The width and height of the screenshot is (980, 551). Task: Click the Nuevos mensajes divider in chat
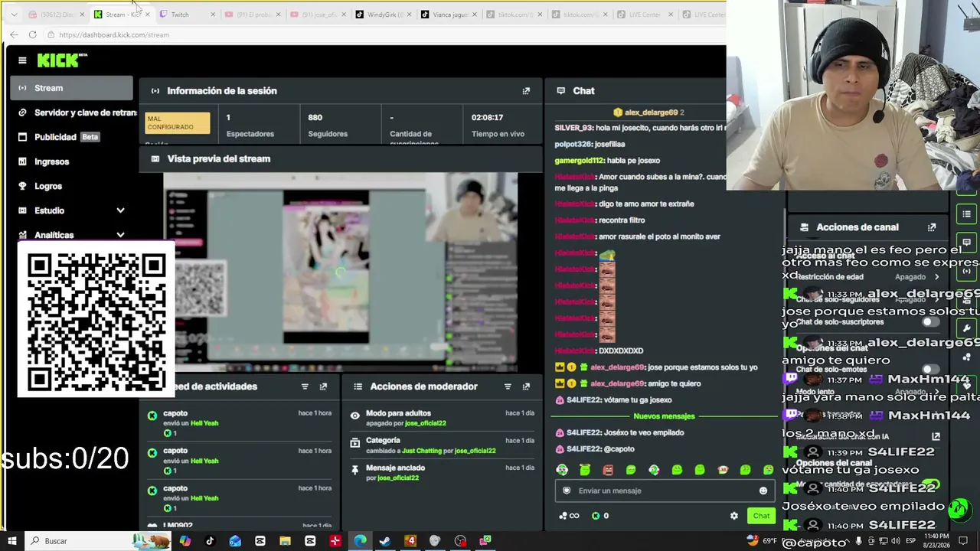pyautogui.click(x=664, y=416)
